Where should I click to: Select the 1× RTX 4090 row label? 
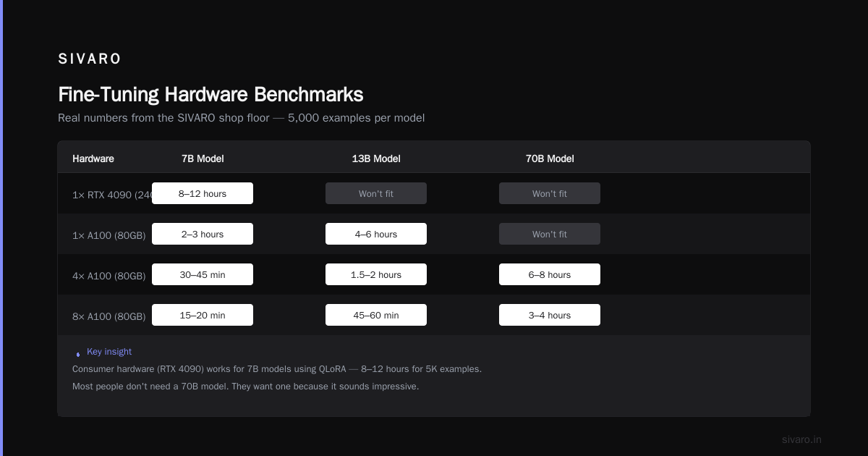(112, 195)
